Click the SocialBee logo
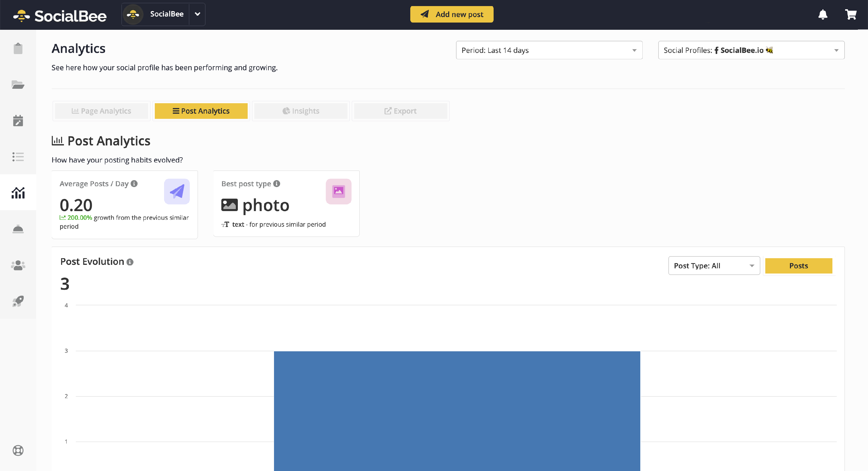The width and height of the screenshot is (868, 471). [60, 16]
